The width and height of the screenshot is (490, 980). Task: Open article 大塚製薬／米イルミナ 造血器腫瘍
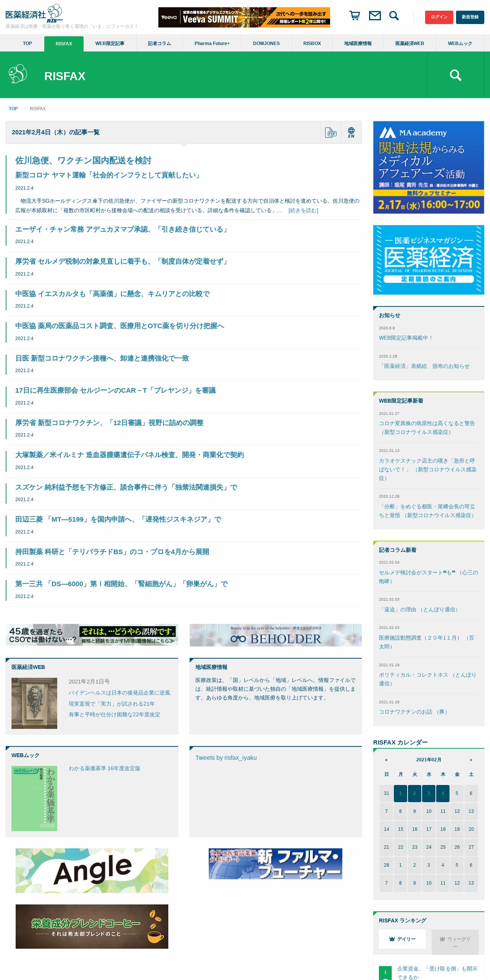pyautogui.click(x=130, y=455)
